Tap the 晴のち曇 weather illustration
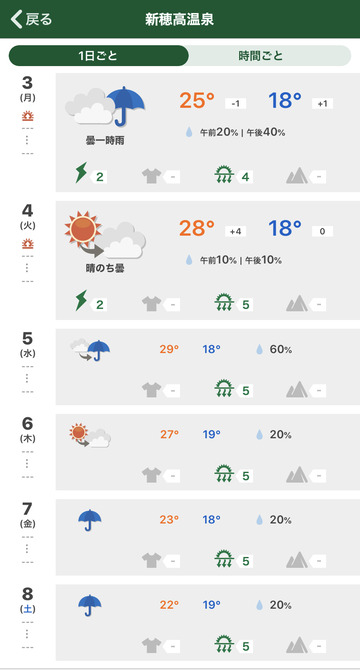This screenshot has height=670, width=360. (x=105, y=235)
